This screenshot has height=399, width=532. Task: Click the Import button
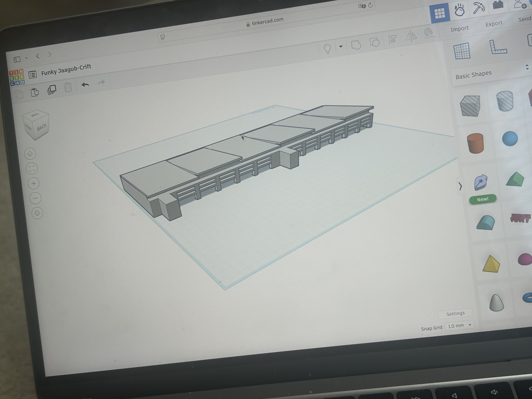(x=459, y=29)
